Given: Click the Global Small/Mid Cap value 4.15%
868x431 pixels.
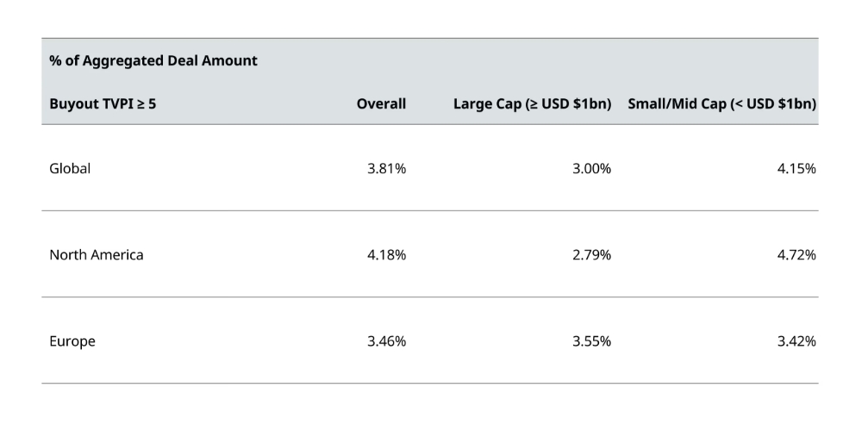Looking at the screenshot, I should tap(796, 169).
